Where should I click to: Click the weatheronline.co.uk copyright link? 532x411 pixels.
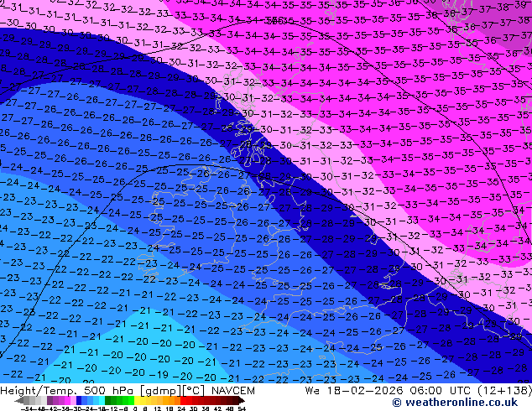coord(455,403)
